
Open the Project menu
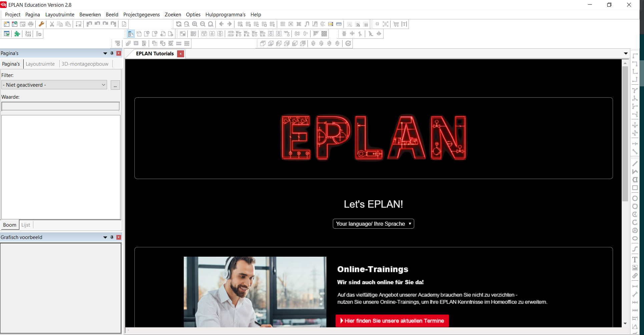pos(13,14)
